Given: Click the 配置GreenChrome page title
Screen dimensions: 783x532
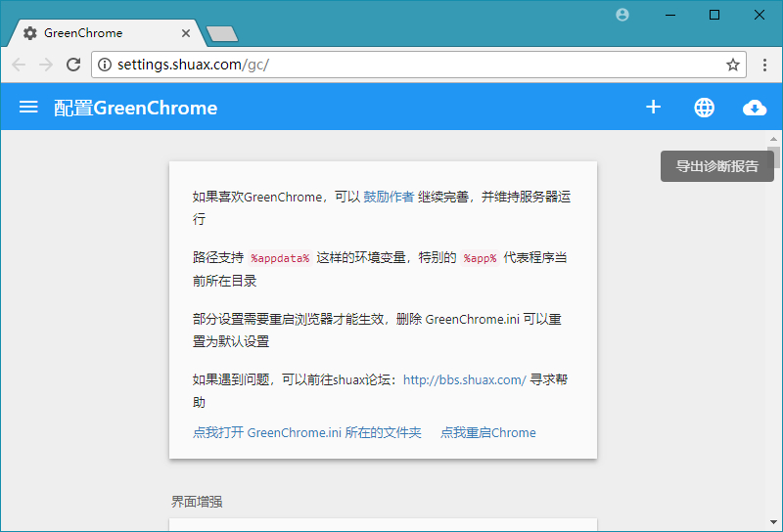Looking at the screenshot, I should tap(135, 108).
